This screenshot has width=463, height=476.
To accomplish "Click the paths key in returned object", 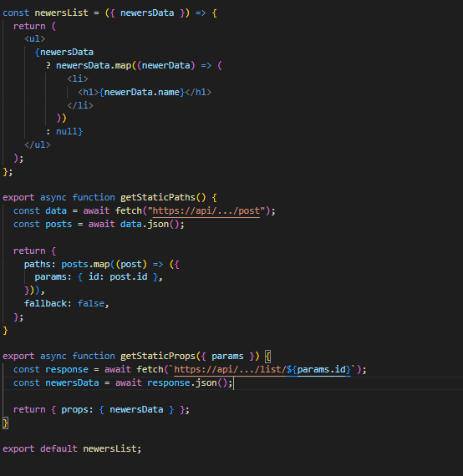I will coord(38,265).
